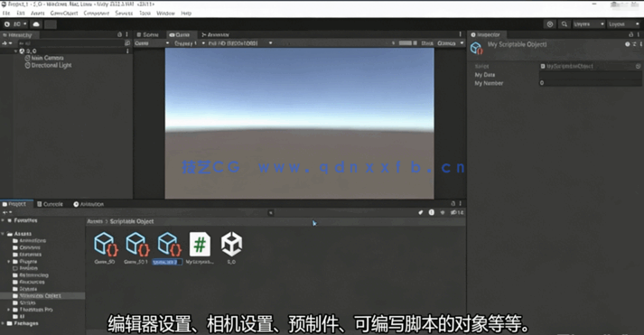Open the Assets menu
This screenshot has height=335, width=644.
click(37, 14)
